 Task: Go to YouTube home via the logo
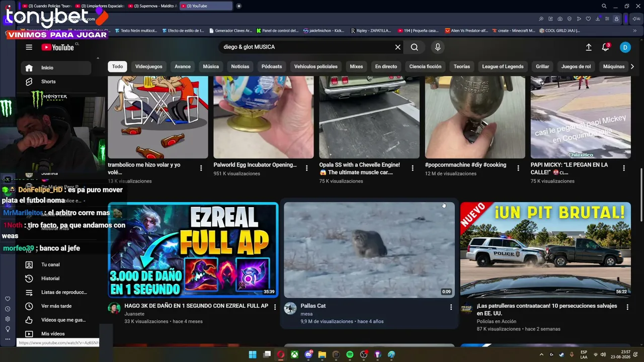(x=58, y=47)
